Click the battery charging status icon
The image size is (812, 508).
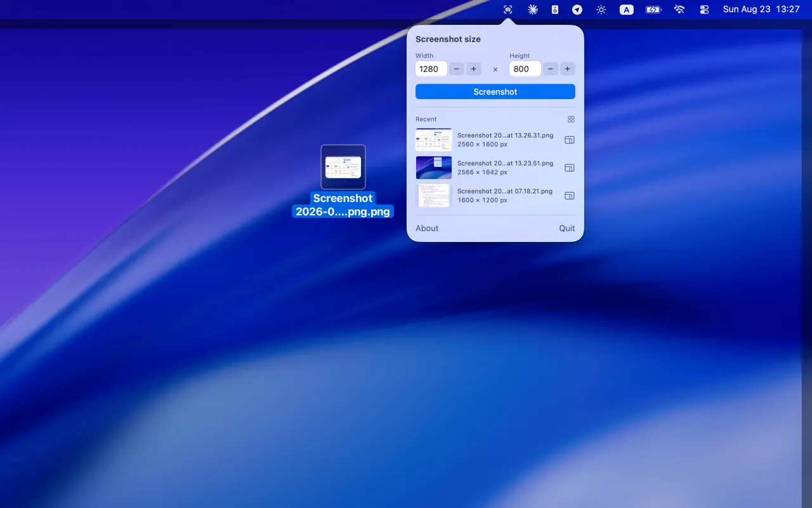pos(653,10)
